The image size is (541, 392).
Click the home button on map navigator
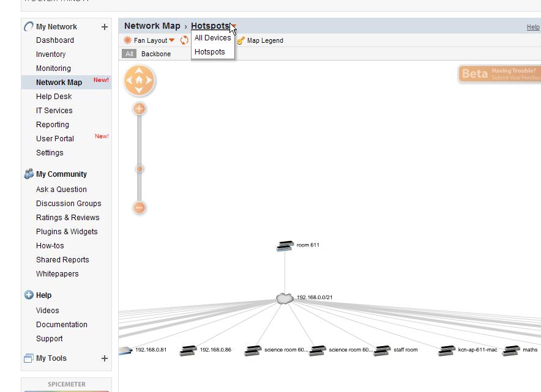pyautogui.click(x=139, y=80)
